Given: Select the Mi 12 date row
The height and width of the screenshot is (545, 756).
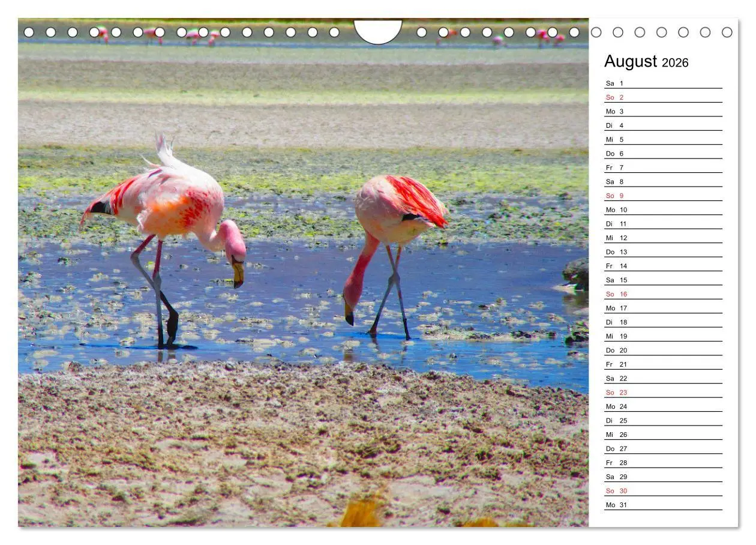Looking at the screenshot, I should click(663, 238).
